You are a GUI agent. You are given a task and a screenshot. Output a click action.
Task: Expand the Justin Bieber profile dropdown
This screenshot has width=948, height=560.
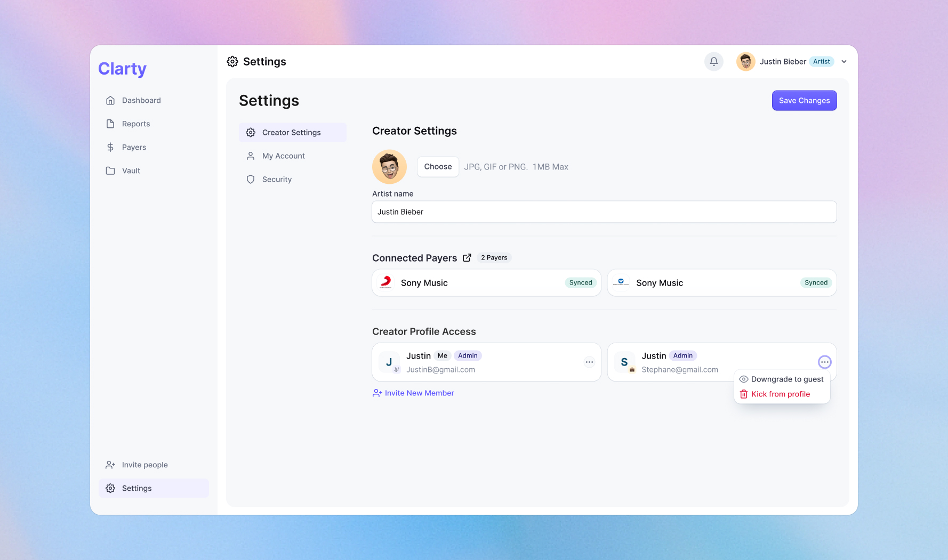click(844, 61)
